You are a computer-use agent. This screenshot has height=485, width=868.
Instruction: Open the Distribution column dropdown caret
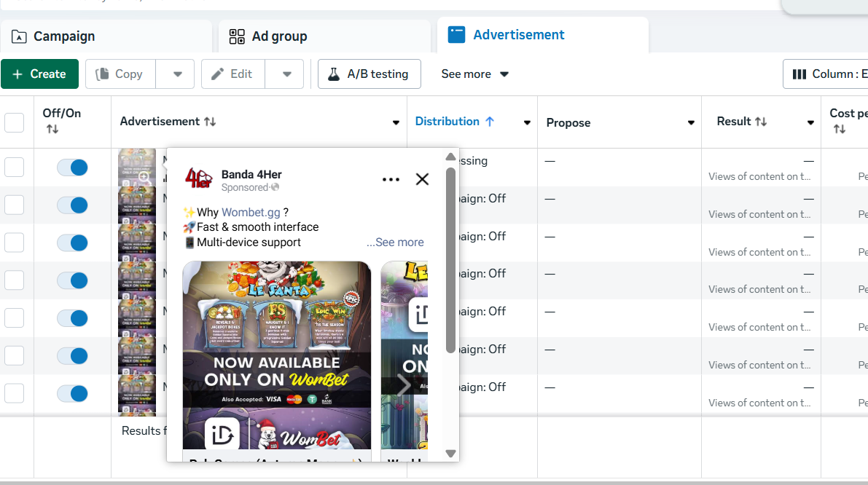click(x=527, y=123)
